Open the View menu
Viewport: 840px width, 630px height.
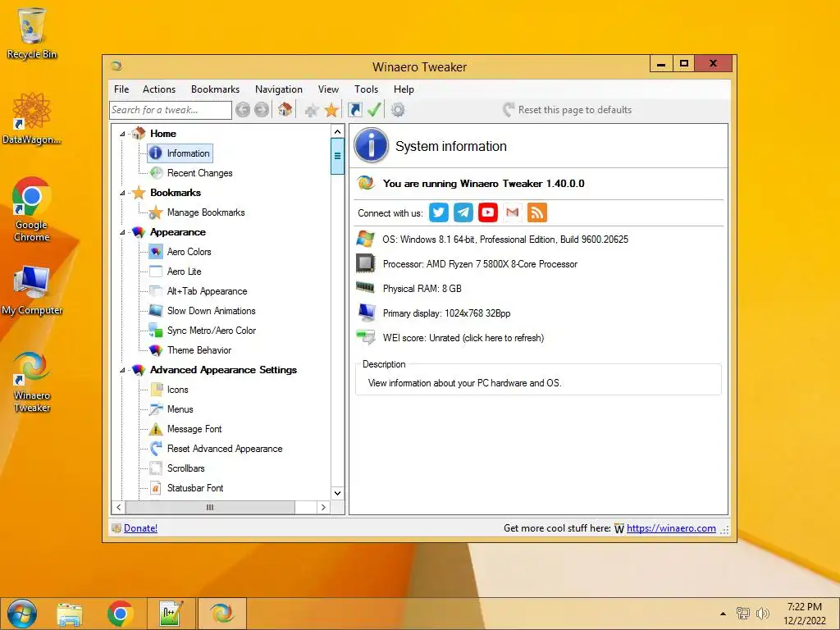click(328, 89)
